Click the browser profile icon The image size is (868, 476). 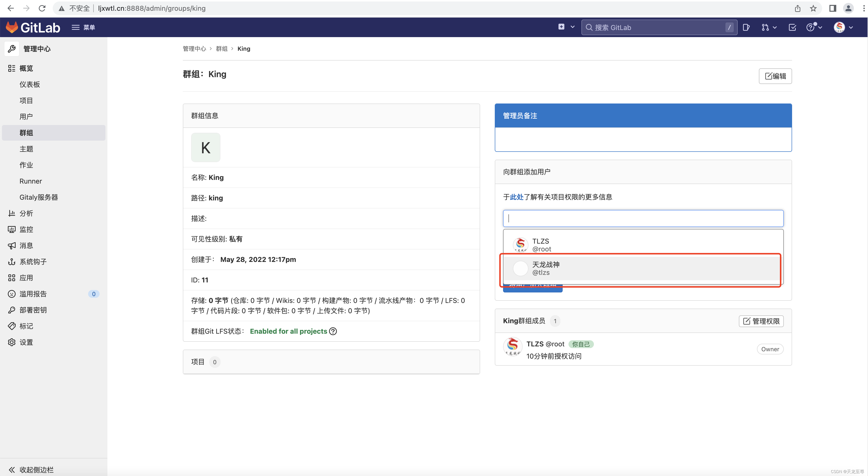pos(848,9)
